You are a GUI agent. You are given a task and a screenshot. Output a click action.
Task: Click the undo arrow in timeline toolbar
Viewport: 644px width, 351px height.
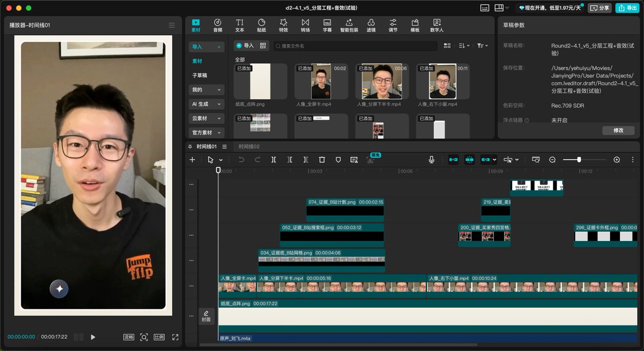coord(241,159)
